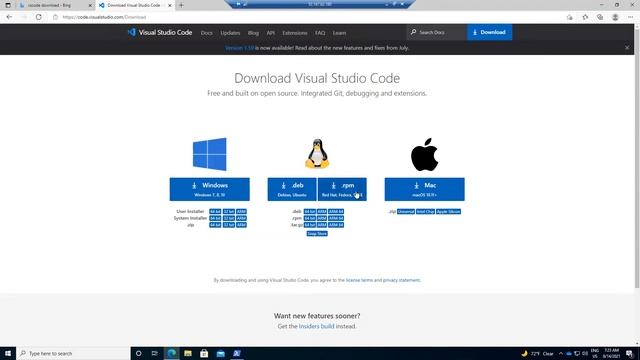This screenshot has height=360, width=640.
Task: Download Windows .zip 64 bit
Action: [x=215, y=225]
